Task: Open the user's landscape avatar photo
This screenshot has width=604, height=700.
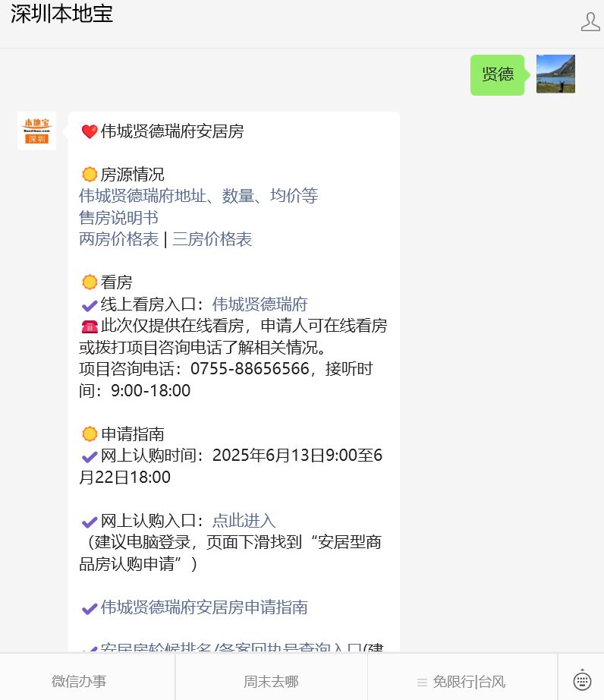Action: pos(555,74)
